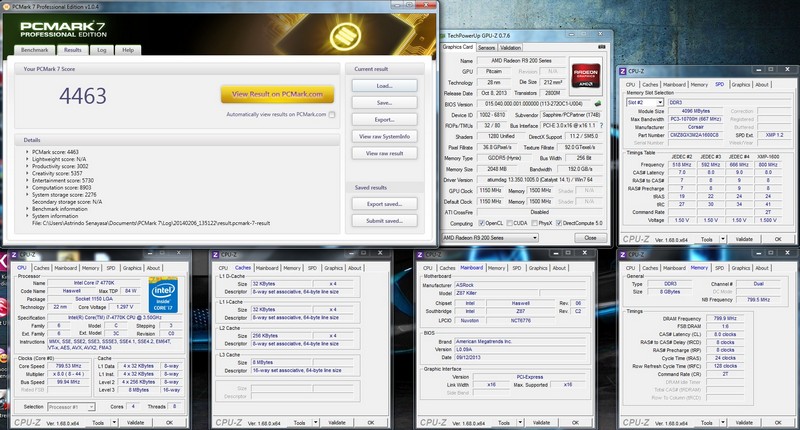Toggle automatically view results on PCMark.com
This screenshot has height=430, width=800.
coord(332,115)
